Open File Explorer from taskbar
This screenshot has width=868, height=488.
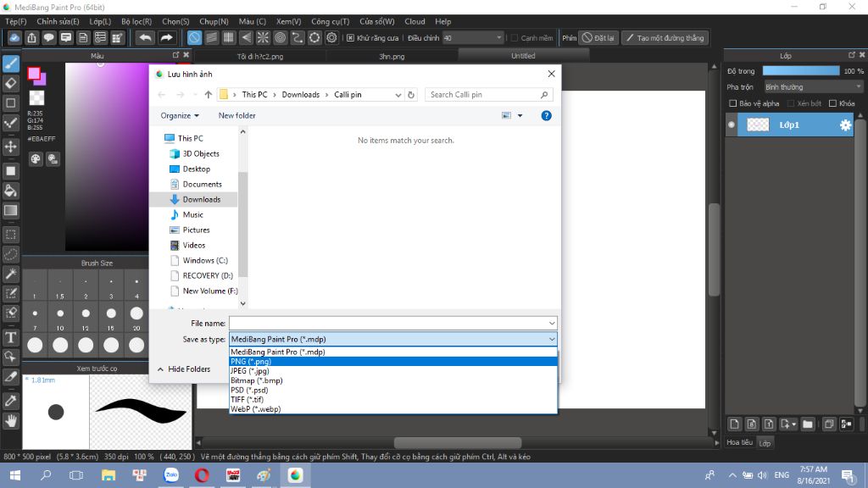[108, 475]
